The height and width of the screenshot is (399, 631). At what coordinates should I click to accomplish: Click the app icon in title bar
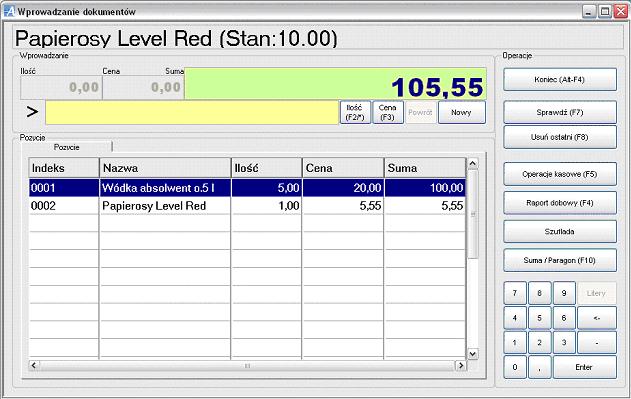9,11
